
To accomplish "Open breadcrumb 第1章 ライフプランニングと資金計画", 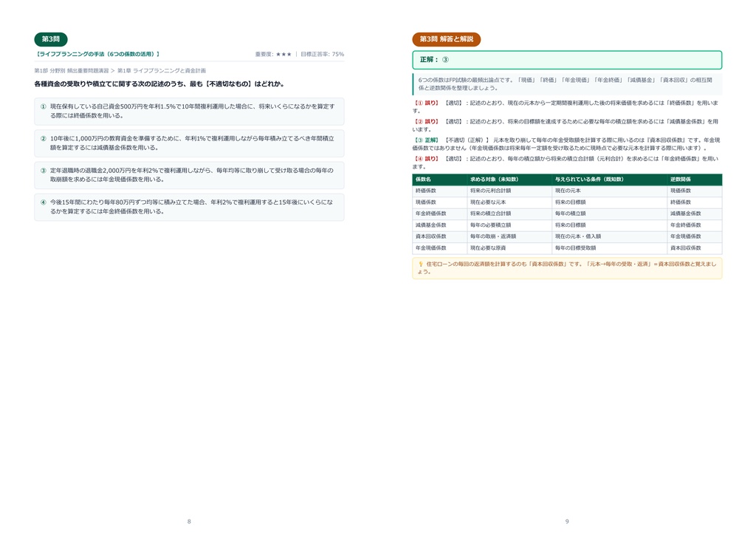I will click(162, 70).
